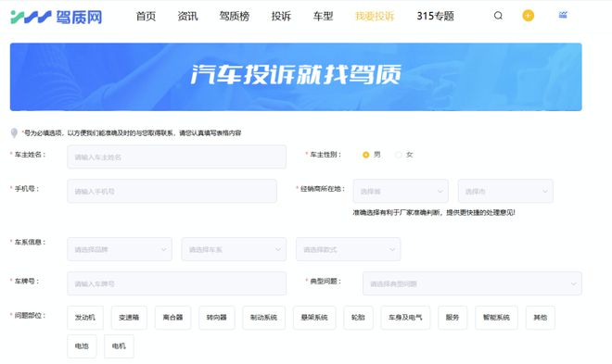Open the 驾质榜 menu item
The image size is (612, 364).
coord(235,16)
